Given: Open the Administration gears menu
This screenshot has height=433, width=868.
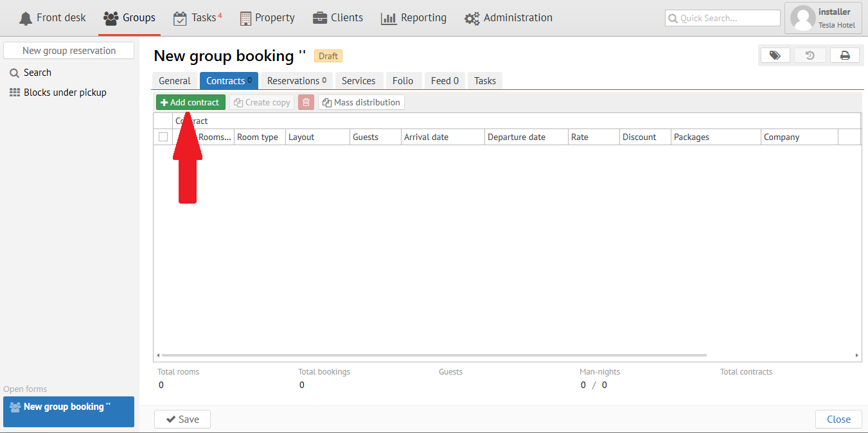Looking at the screenshot, I should (508, 18).
